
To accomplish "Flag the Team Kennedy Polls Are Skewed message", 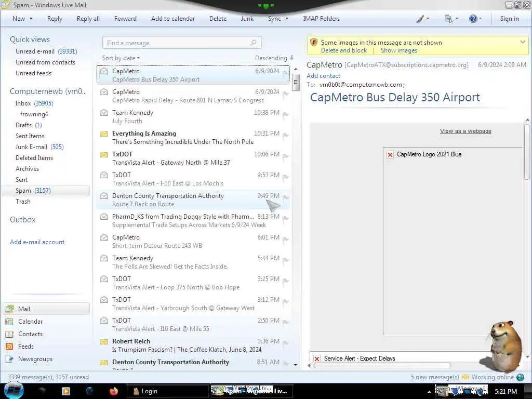I will pyautogui.click(x=285, y=260).
